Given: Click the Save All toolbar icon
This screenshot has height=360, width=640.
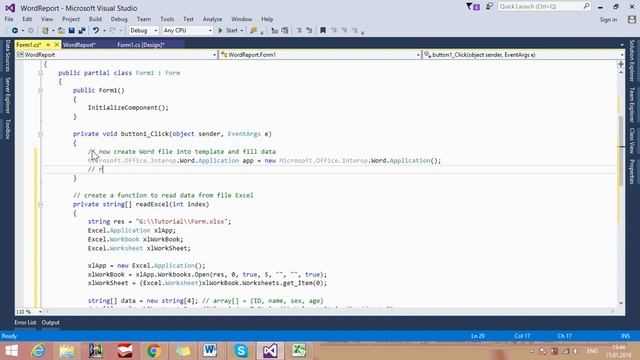Looking at the screenshot, I should click(x=82, y=31).
